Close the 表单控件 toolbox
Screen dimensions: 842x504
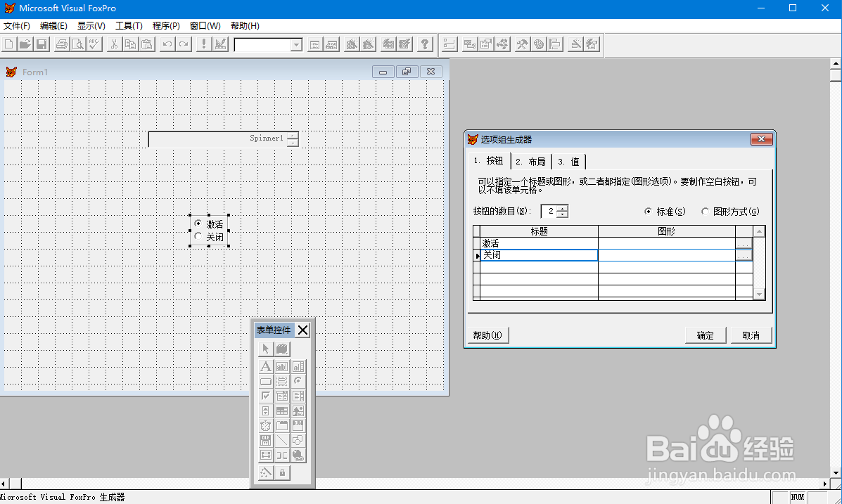303,330
